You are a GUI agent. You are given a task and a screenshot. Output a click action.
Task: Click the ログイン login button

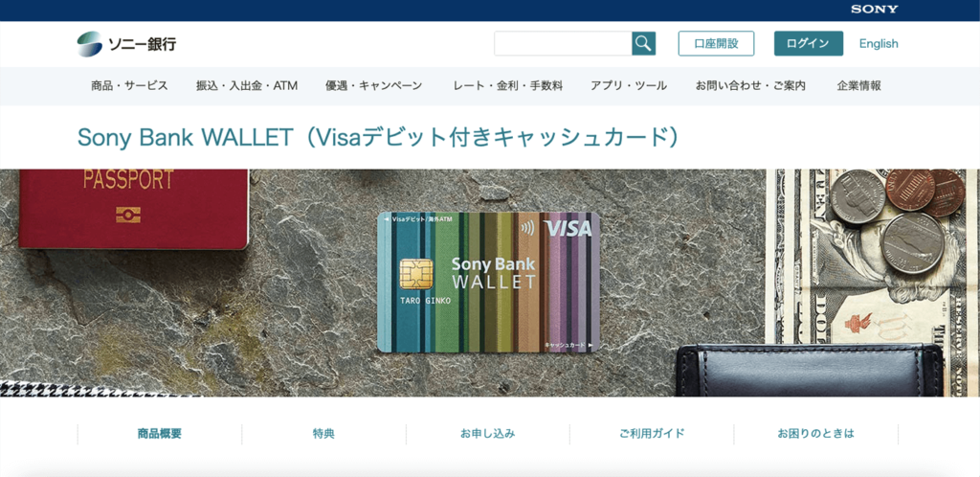tap(808, 43)
